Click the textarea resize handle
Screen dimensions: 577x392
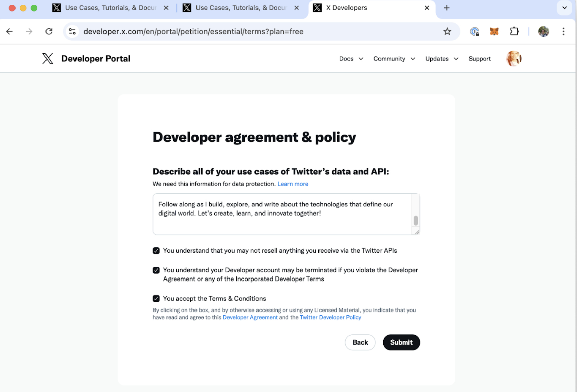pyautogui.click(x=417, y=232)
